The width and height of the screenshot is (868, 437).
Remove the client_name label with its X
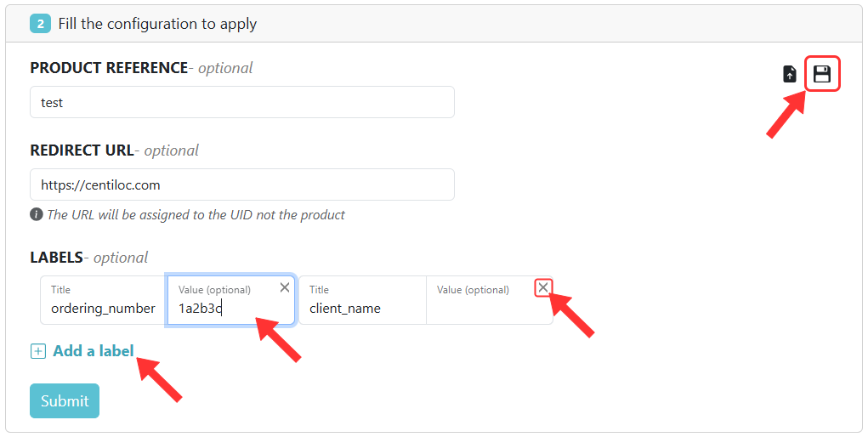[x=543, y=288]
